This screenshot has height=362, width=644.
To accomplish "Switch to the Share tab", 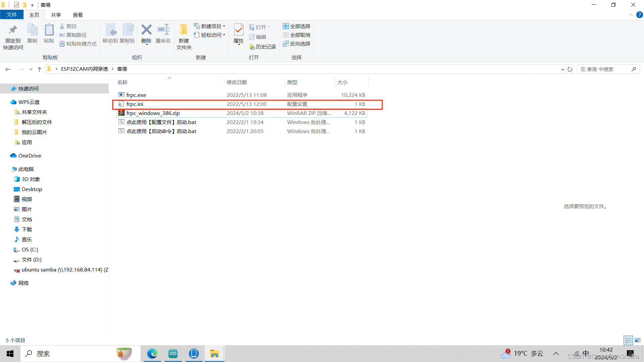I will pos(56,15).
